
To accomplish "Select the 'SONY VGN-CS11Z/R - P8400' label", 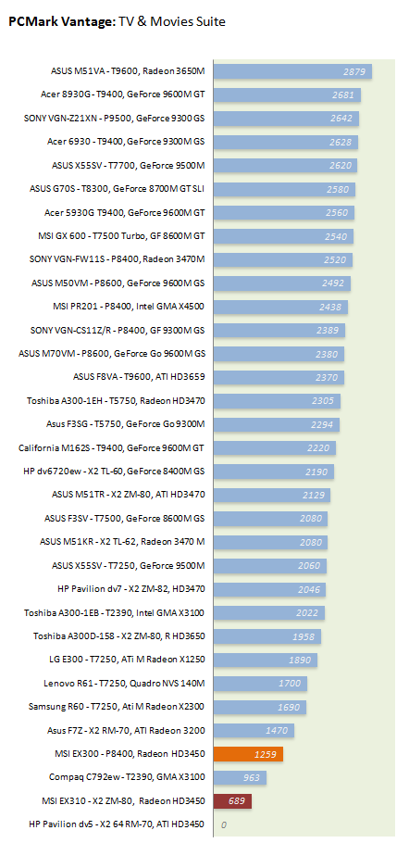I will pyautogui.click(x=118, y=331).
